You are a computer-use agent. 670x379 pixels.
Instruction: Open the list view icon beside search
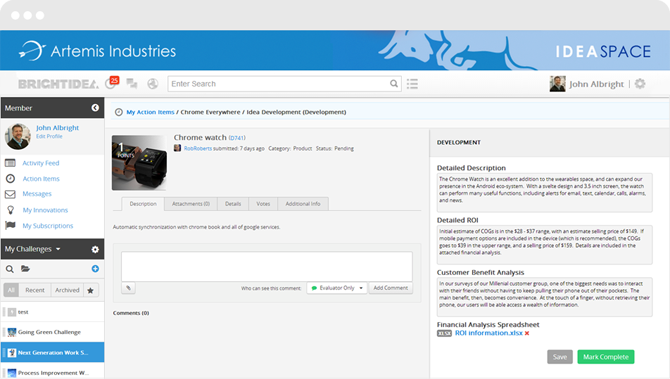click(412, 84)
